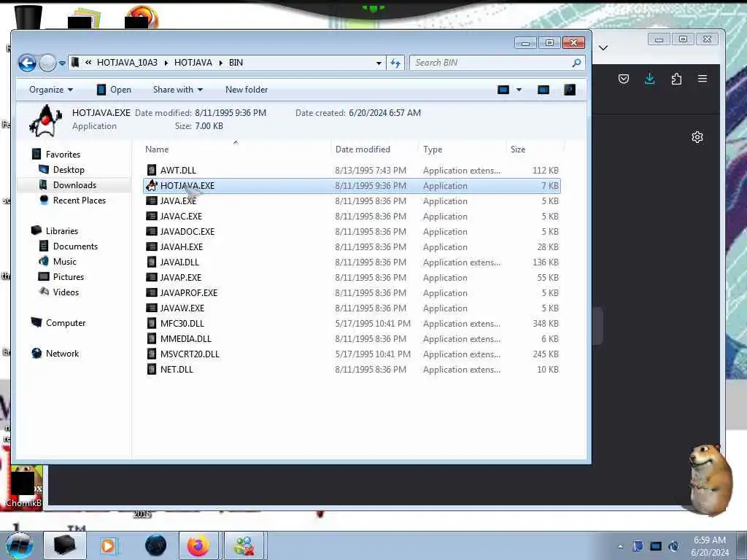The image size is (747, 560).
Task: Open the Firefox hamburger menu
Action: [703, 79]
